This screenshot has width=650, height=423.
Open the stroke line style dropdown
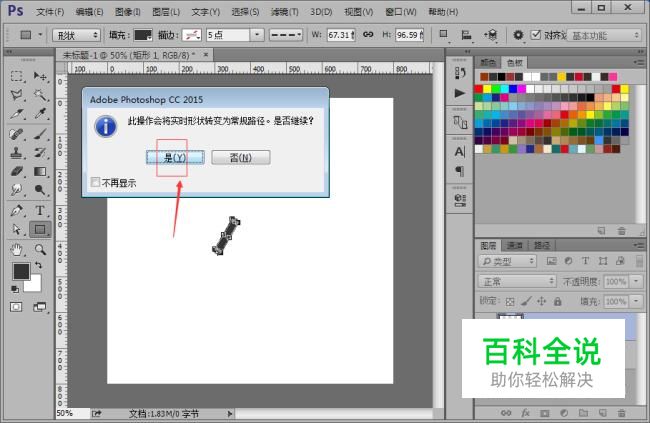(x=286, y=35)
